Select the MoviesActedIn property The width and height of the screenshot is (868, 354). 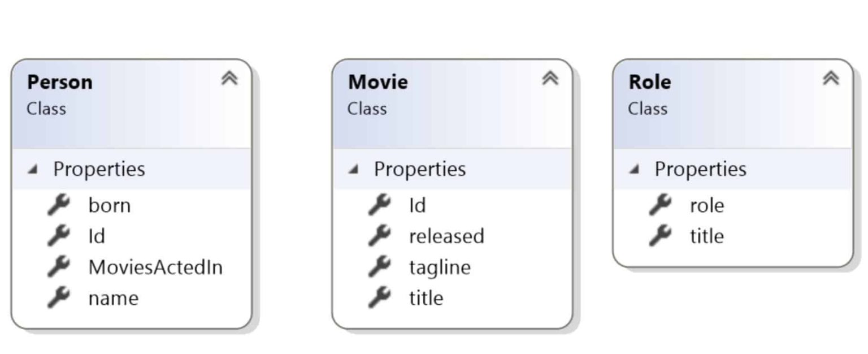(155, 267)
